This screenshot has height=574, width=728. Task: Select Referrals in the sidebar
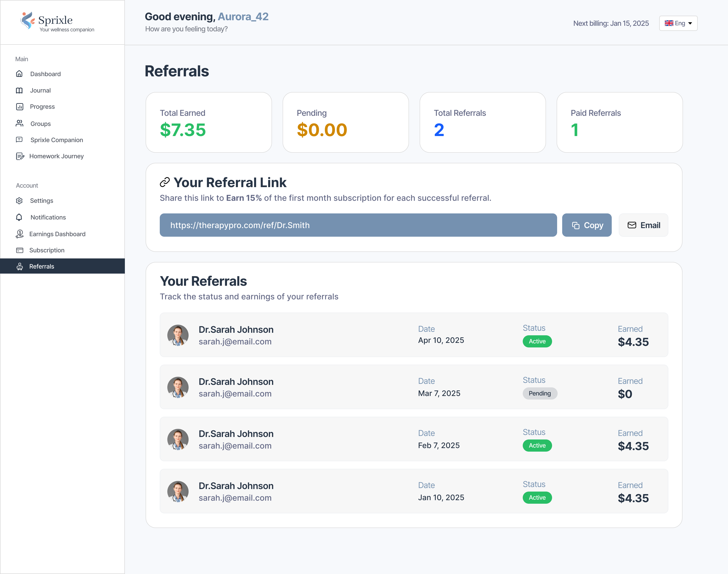(42, 267)
